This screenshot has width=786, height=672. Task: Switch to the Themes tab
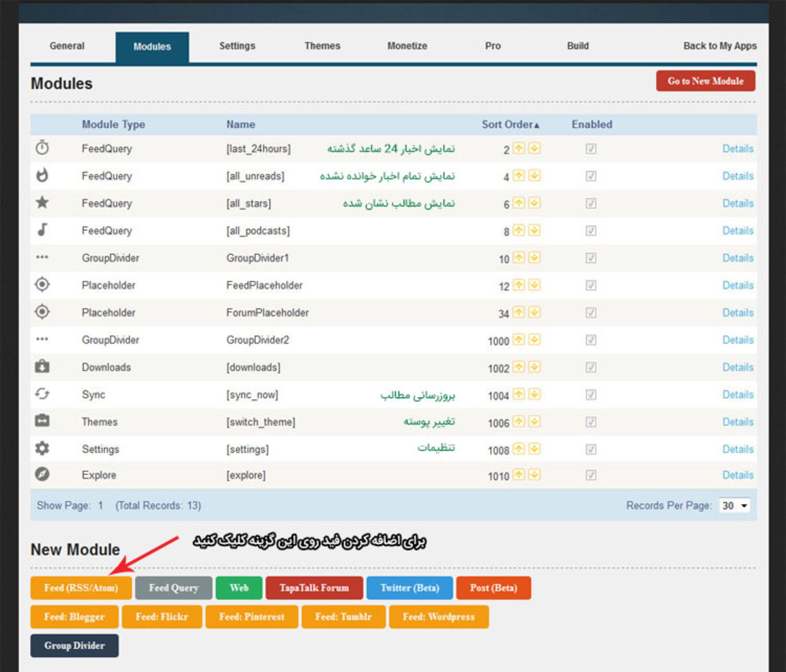click(322, 46)
